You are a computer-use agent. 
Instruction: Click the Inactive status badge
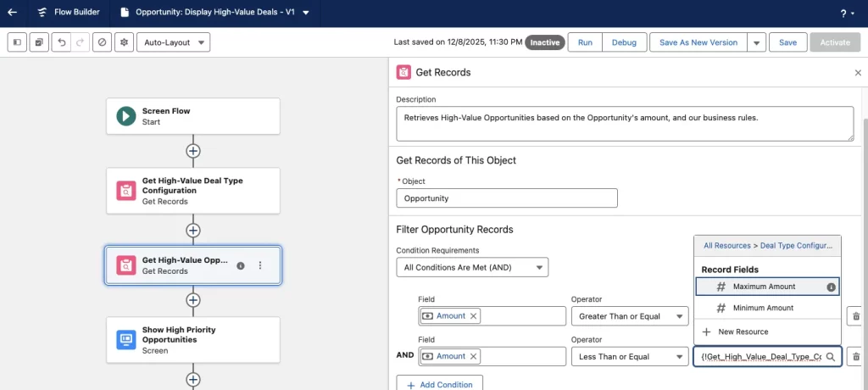[545, 42]
